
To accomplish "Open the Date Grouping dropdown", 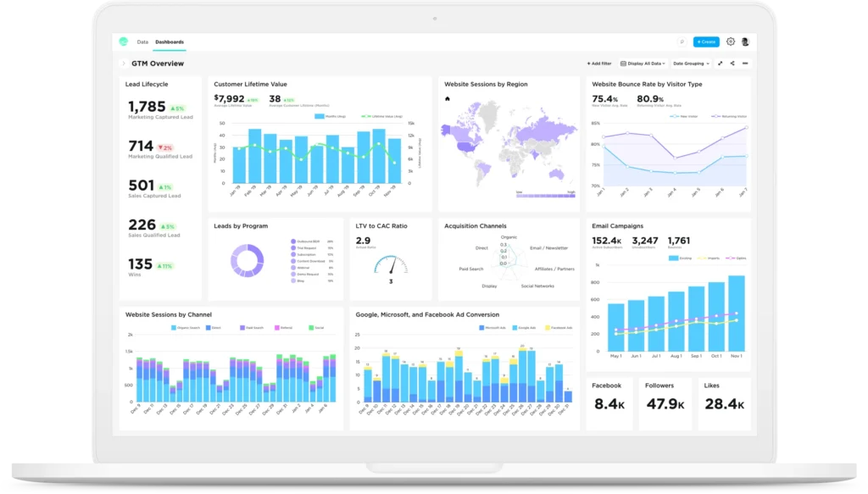I will click(691, 64).
